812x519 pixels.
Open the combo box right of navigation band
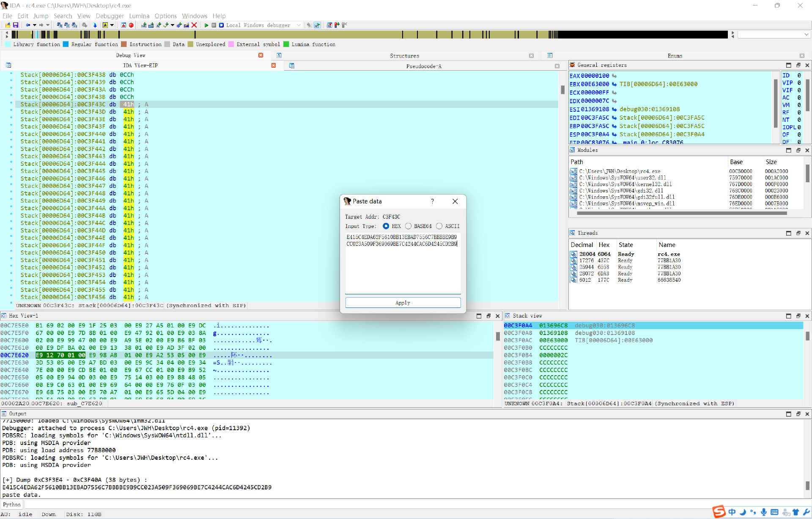pyautogui.click(x=774, y=35)
